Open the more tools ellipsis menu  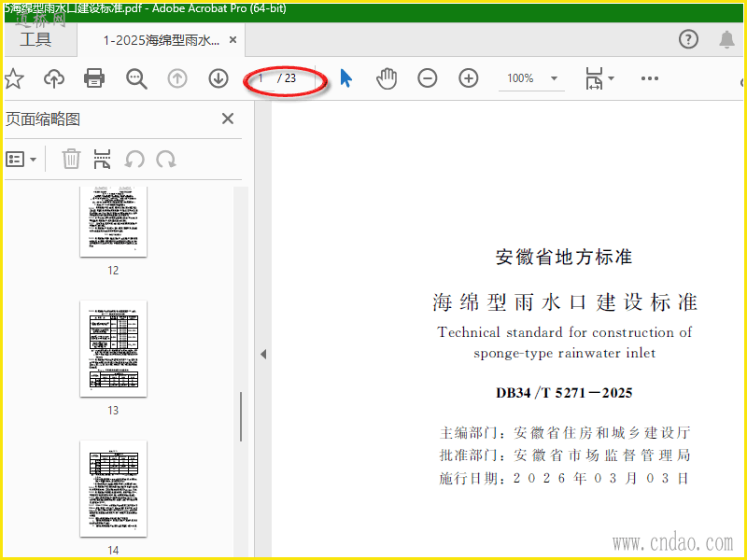[650, 78]
